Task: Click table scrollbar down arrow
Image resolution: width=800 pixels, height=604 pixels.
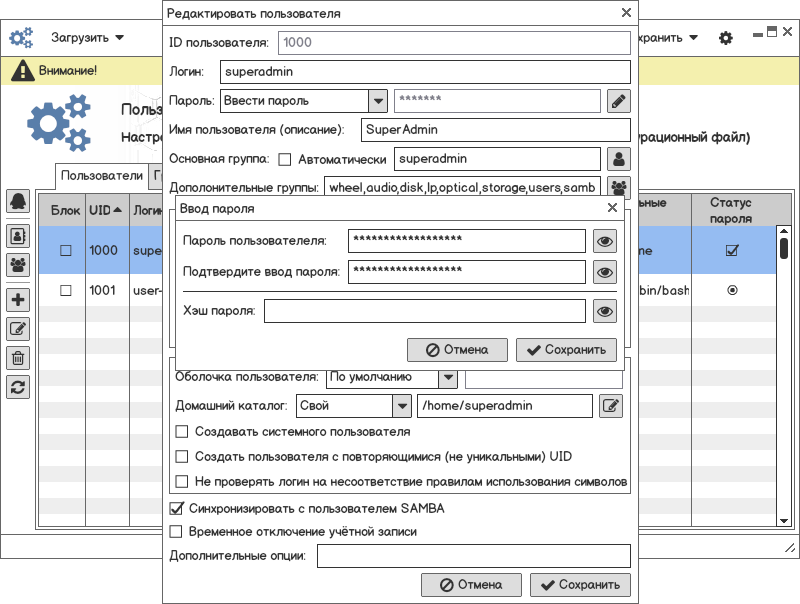Action: click(x=784, y=521)
